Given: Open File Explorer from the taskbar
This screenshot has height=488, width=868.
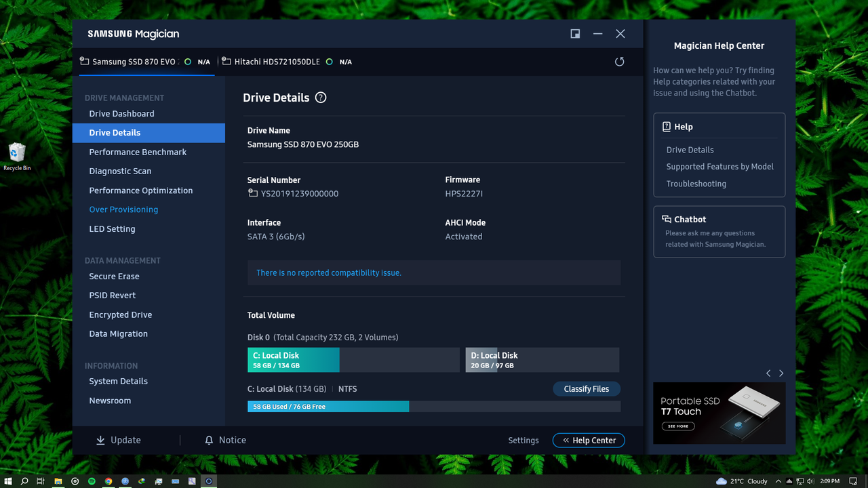Looking at the screenshot, I should [x=58, y=481].
